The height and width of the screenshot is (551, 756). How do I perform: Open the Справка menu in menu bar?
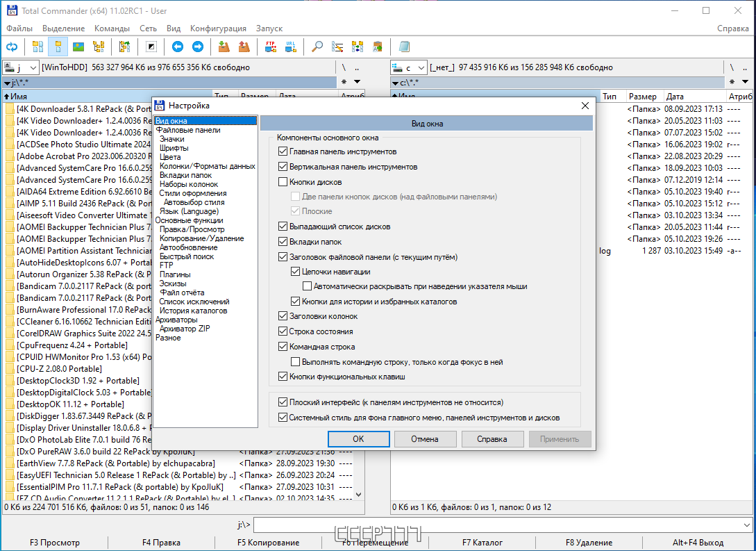tap(733, 28)
